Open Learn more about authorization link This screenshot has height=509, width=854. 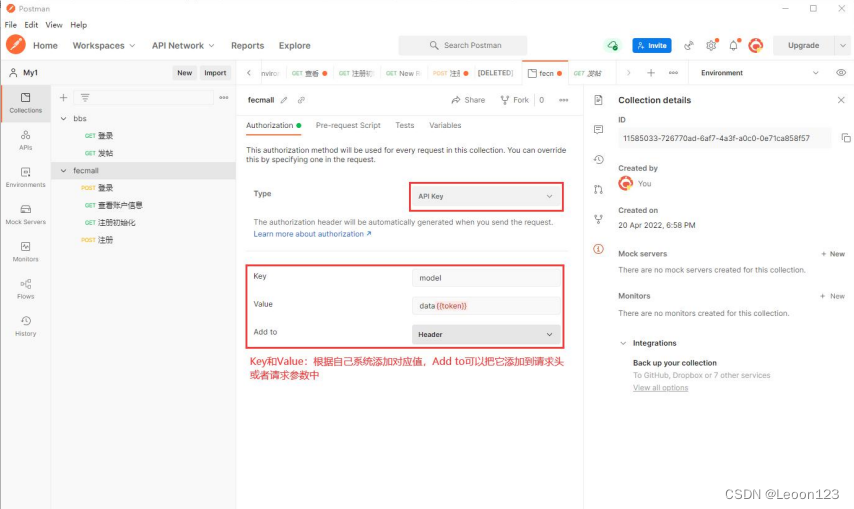(312, 234)
